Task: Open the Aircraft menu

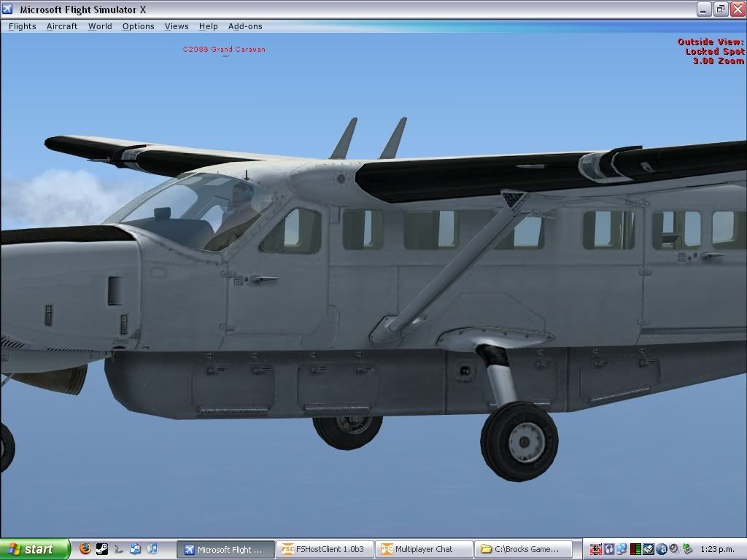Action: tap(62, 26)
